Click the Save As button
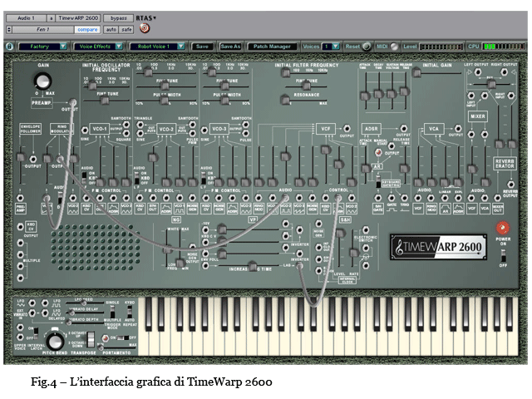The image size is (532, 399). 230,47
